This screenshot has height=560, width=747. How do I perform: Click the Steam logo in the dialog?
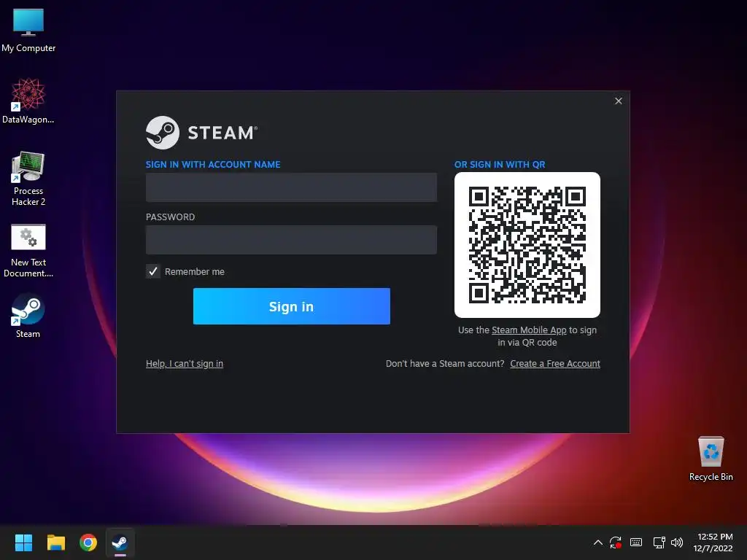coord(201,133)
